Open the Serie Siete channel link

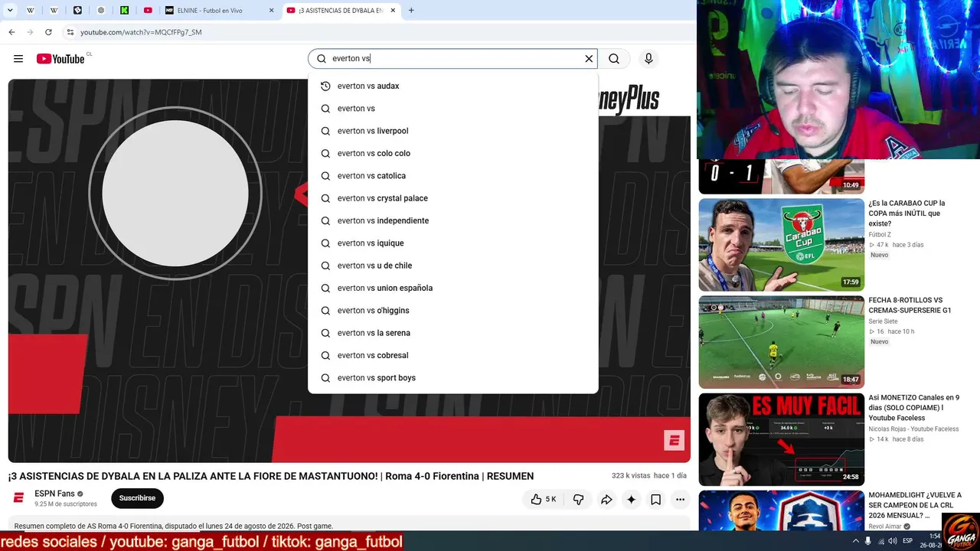click(x=883, y=321)
